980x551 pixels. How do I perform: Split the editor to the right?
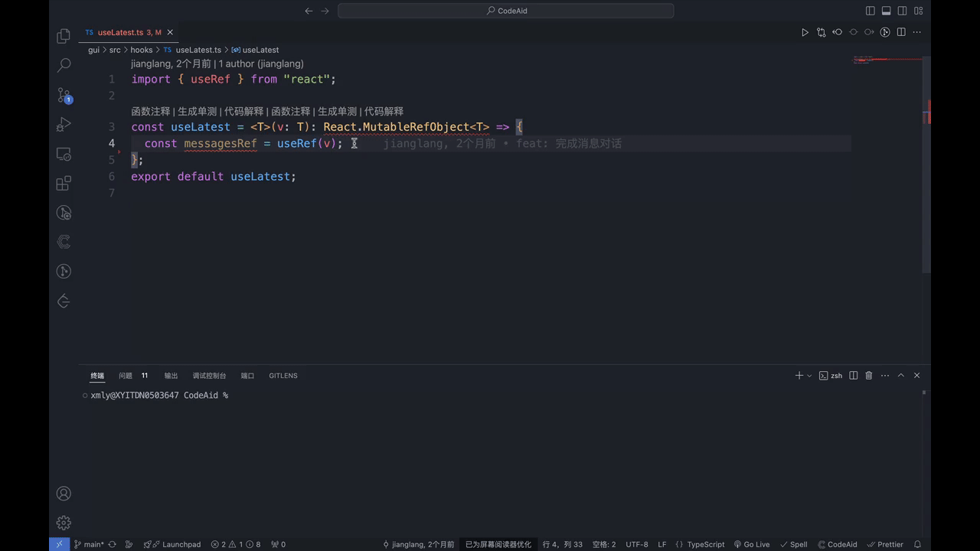pyautogui.click(x=901, y=32)
